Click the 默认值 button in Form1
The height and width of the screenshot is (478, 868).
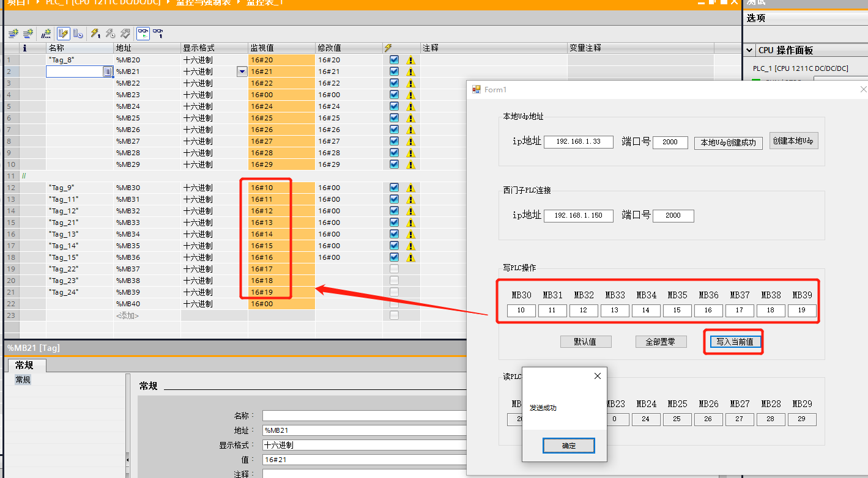(585, 342)
